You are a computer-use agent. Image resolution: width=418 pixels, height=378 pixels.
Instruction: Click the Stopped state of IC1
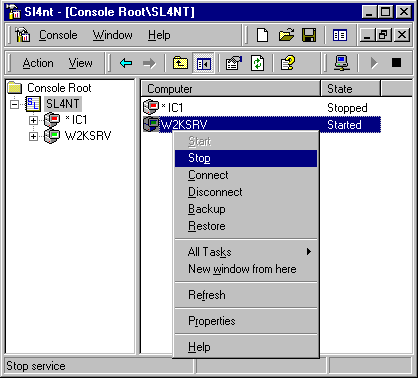(x=347, y=108)
